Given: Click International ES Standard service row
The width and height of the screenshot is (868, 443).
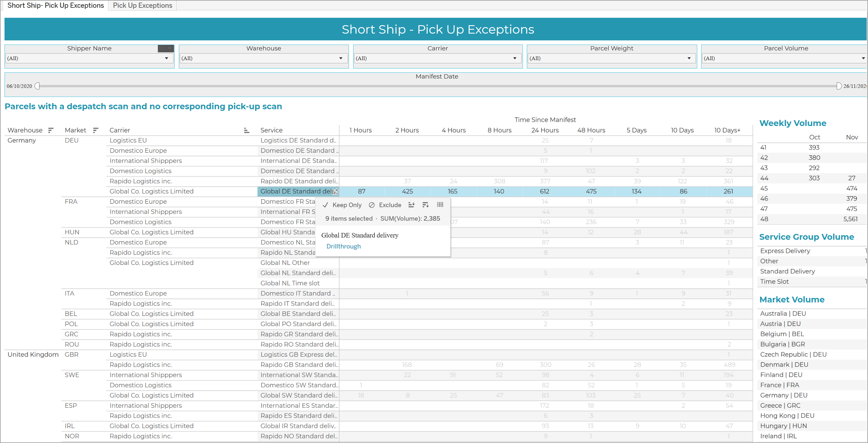Looking at the screenshot, I should tap(299, 406).
